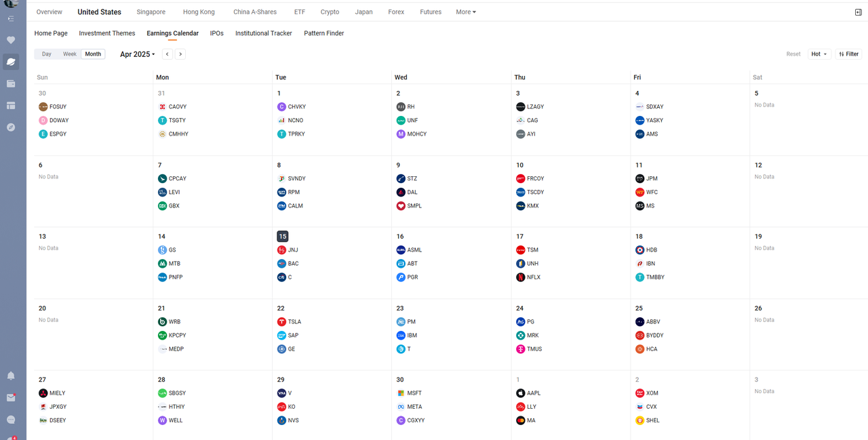The height and width of the screenshot is (440, 868).
Task: Click the MA logo on May 1
Action: 520,420
